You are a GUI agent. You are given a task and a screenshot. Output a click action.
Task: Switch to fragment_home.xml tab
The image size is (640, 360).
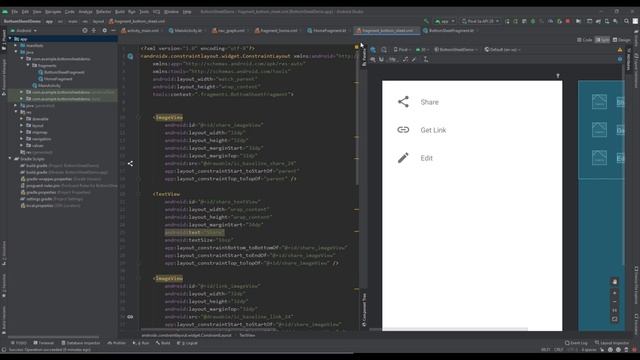coord(276,31)
